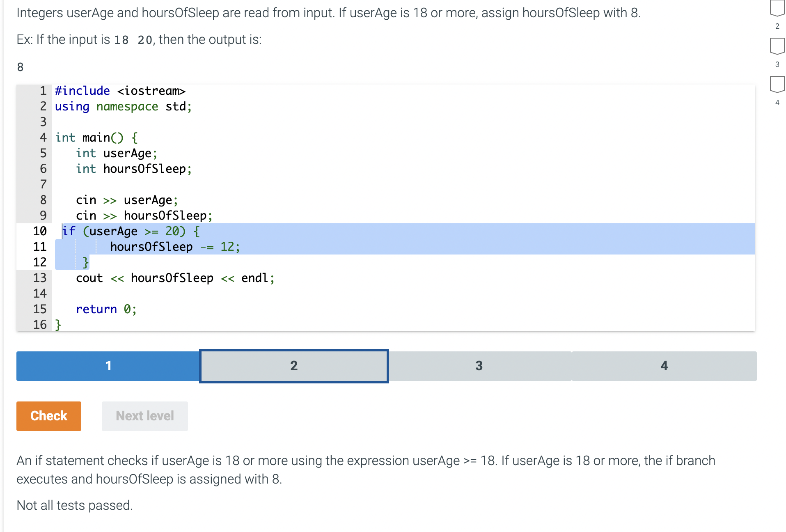Click the cin >> hoursOfSleep line
The height and width of the screenshot is (532, 786).
tap(144, 216)
